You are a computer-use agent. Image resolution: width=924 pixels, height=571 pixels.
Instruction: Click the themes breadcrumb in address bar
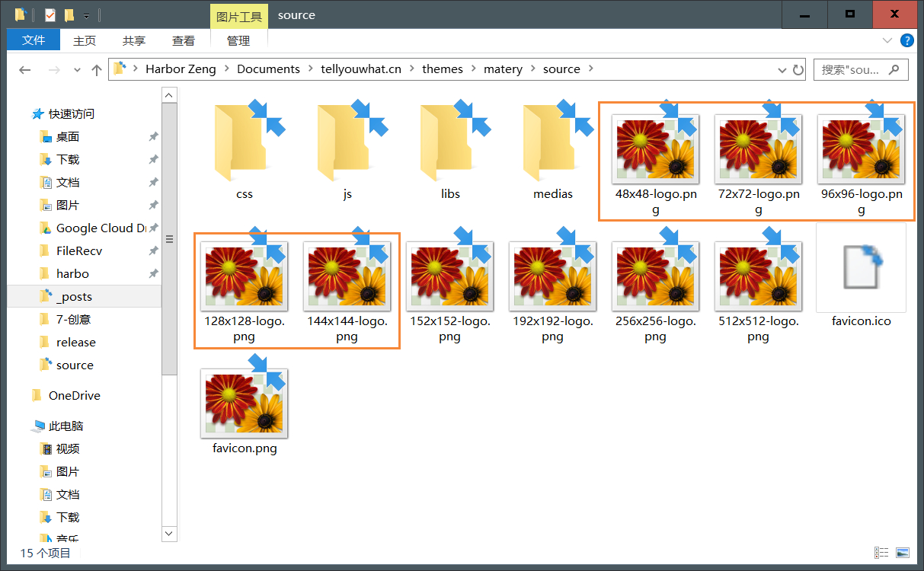[x=443, y=69]
